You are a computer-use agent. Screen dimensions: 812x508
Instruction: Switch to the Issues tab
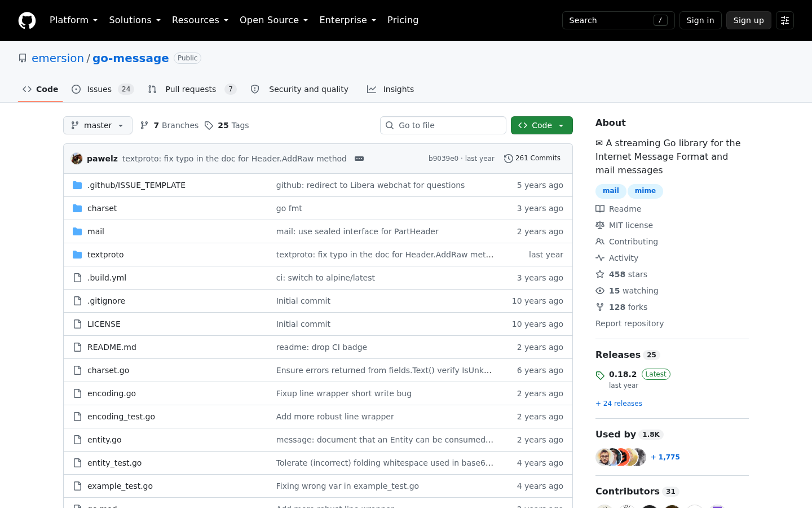102,89
